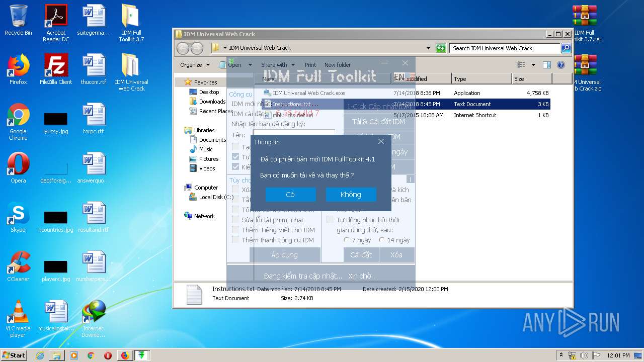Open Internet Explorer from taskbar

[x=40, y=355]
